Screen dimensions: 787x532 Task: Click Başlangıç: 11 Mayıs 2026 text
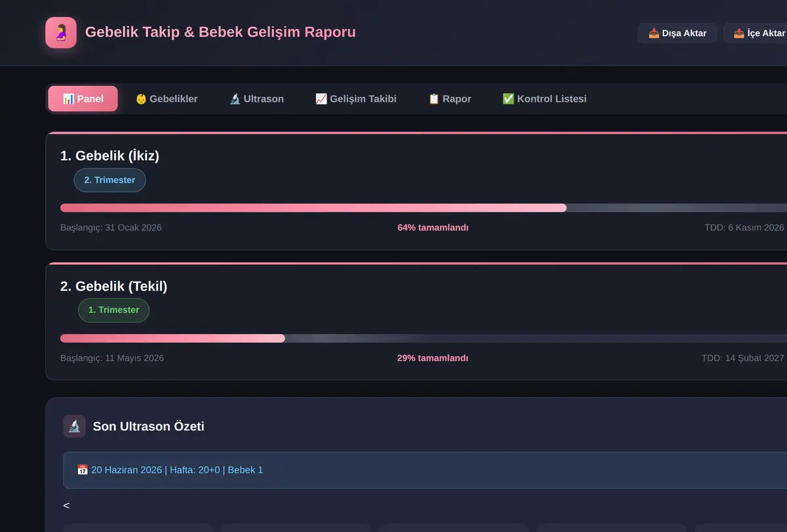pos(112,358)
